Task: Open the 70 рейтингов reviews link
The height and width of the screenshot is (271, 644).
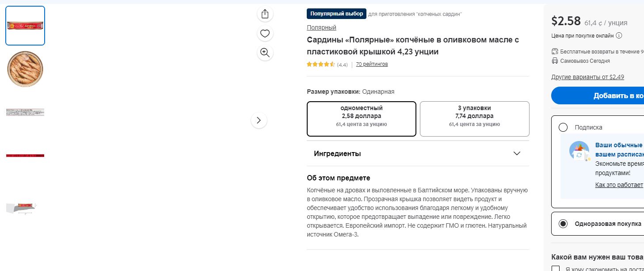Action: pos(372,64)
